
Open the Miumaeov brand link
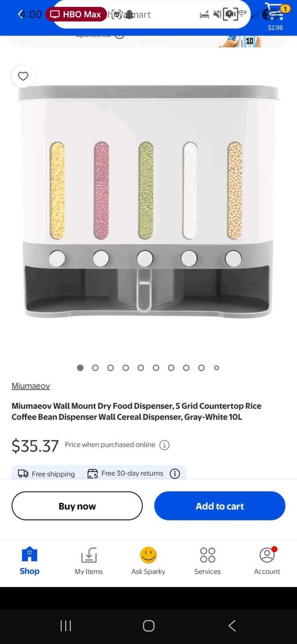[x=31, y=386]
